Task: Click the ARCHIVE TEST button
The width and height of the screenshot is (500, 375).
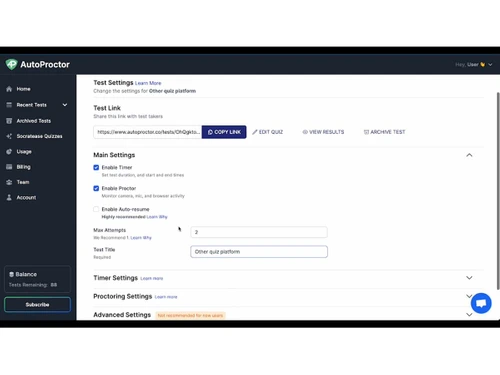Action: (x=384, y=132)
